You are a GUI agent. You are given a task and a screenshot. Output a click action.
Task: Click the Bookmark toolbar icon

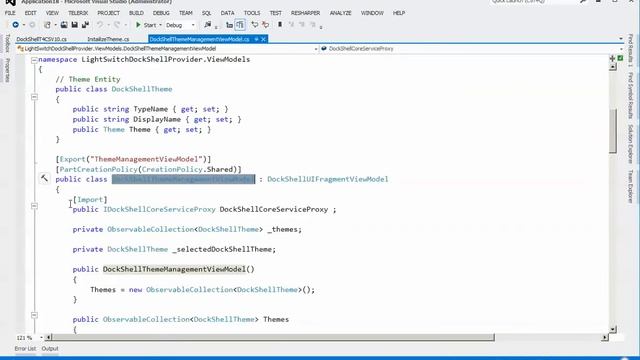pyautogui.click(x=280, y=25)
